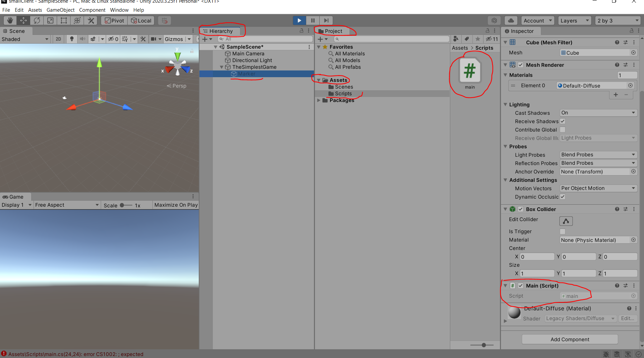The width and height of the screenshot is (644, 358).
Task: Open Reflection Probes dropdown
Action: [598, 163]
